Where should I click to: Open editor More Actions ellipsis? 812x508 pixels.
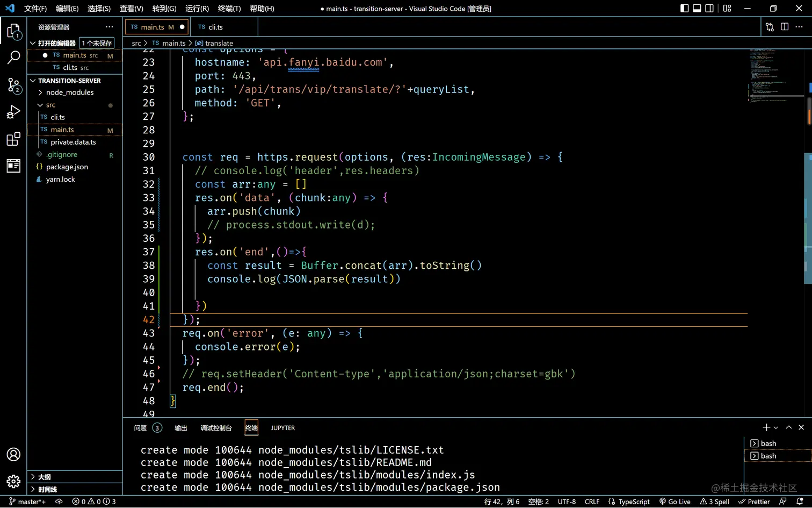799,27
